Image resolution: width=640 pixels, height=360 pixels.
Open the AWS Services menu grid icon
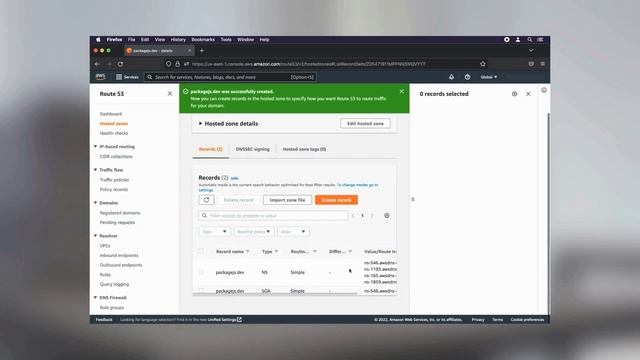[x=119, y=77]
